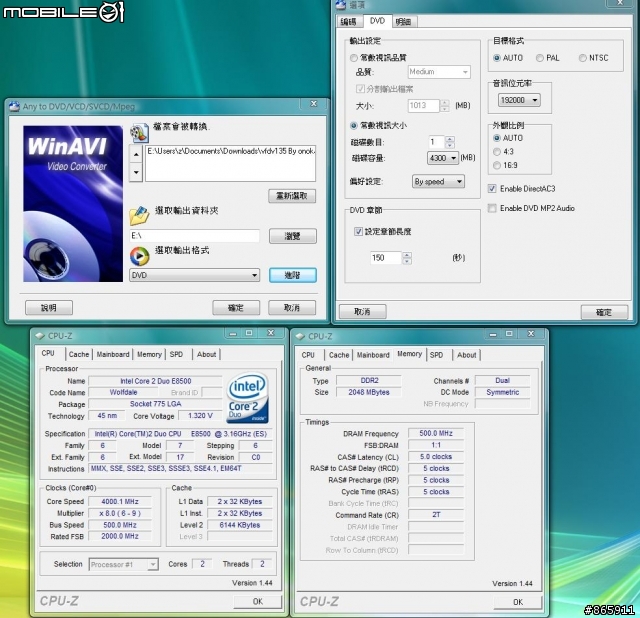640x618 pixels.
Task: Open the 4300 disc capacity dropdown
Action: [x=443, y=158]
